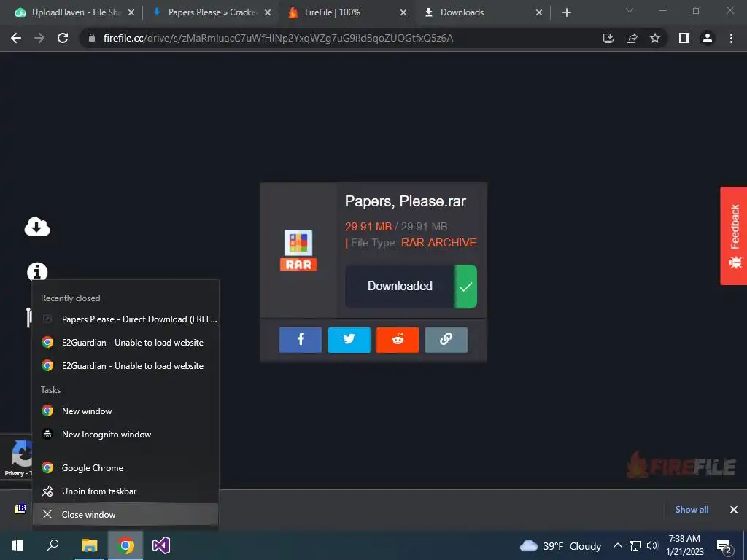
Task: Open the Chrome profile menu
Action: 708,38
